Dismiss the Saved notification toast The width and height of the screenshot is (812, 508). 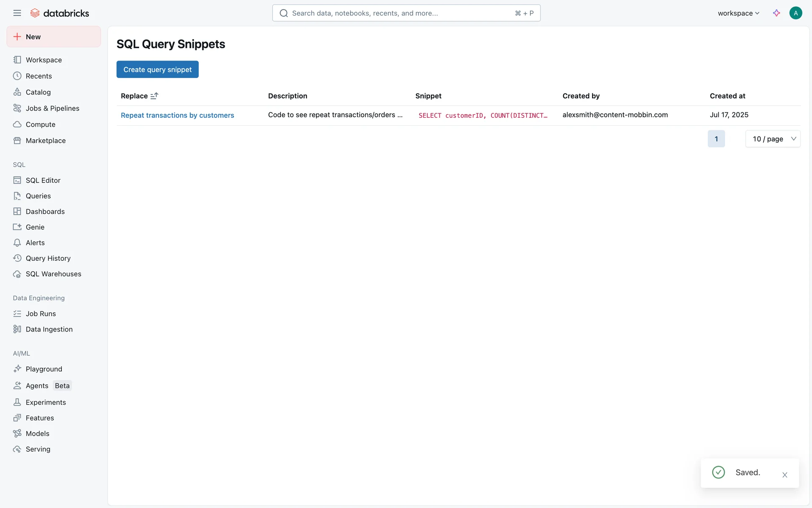[x=785, y=475]
